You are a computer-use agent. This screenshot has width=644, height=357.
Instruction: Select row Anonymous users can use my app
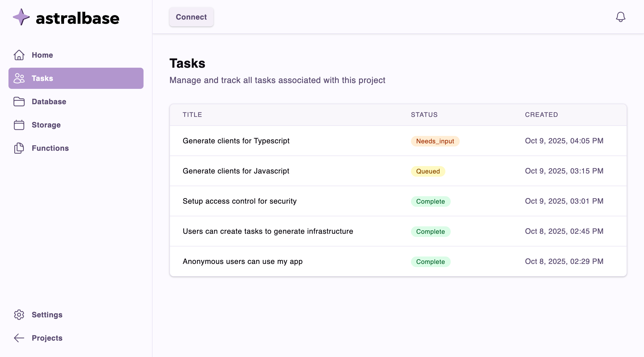click(x=242, y=261)
